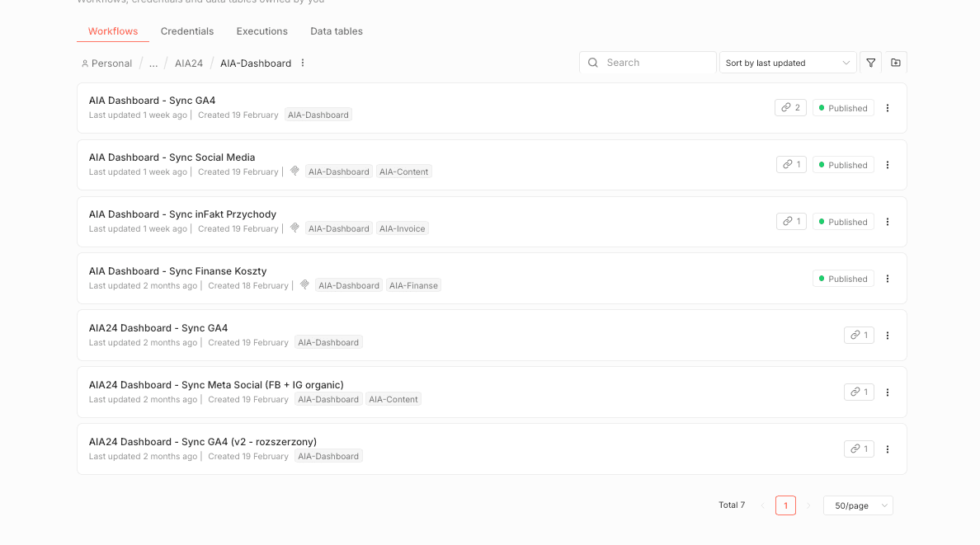
Task: Click the AIA-Invoice tag
Action: [x=402, y=228]
